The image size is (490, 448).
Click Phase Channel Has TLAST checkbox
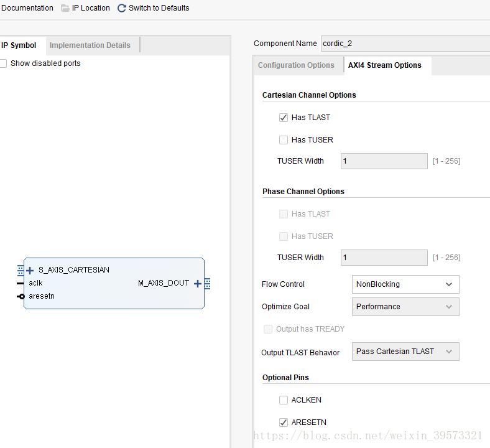pos(284,214)
